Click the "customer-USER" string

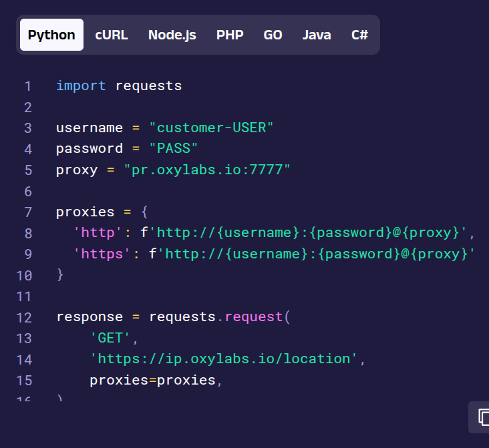point(211,128)
